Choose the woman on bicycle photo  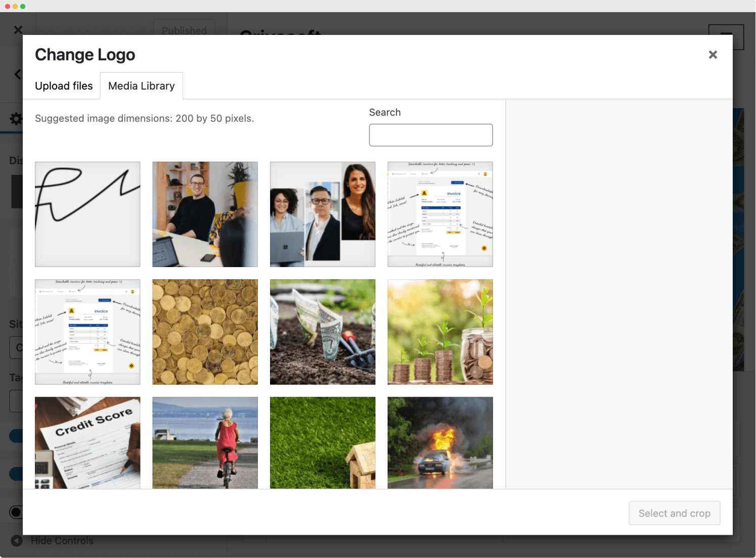(x=205, y=443)
